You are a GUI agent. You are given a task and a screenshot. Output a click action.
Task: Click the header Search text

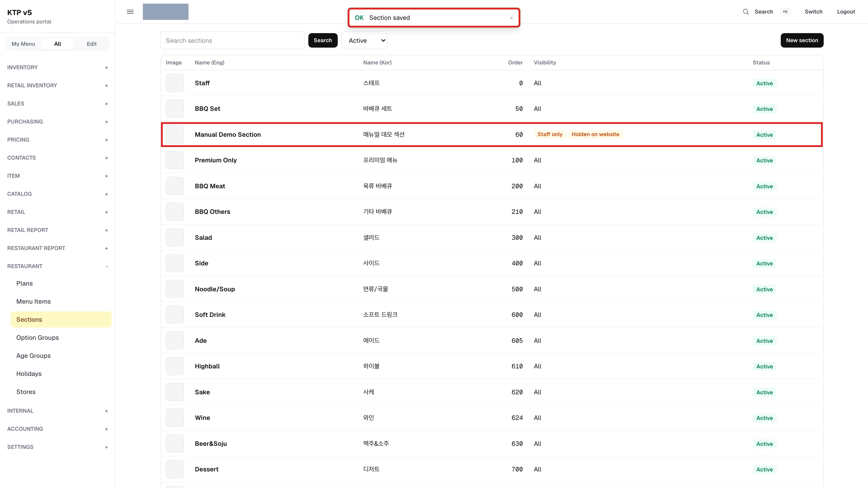(x=763, y=12)
